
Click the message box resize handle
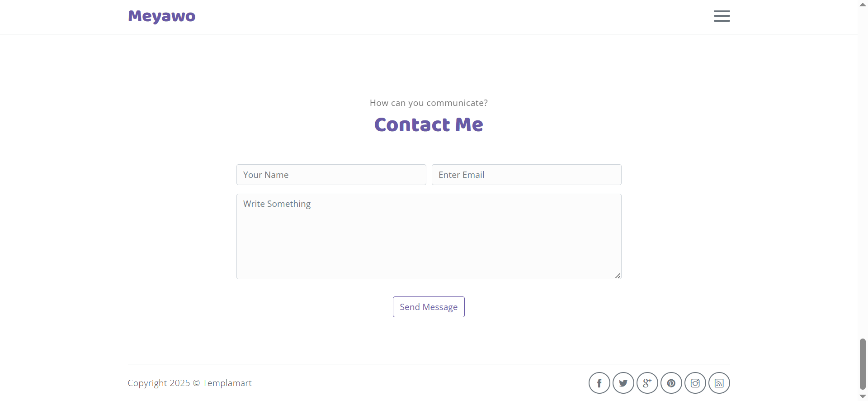tap(618, 276)
